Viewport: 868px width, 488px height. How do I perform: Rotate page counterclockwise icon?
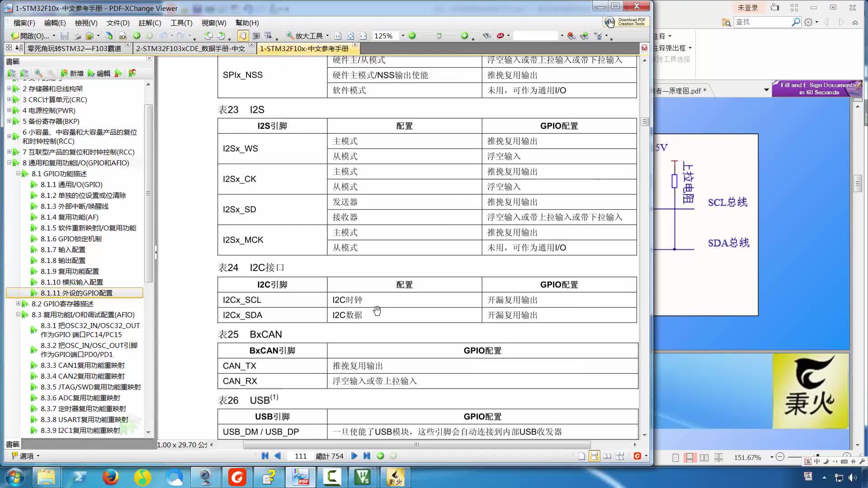(x=208, y=36)
